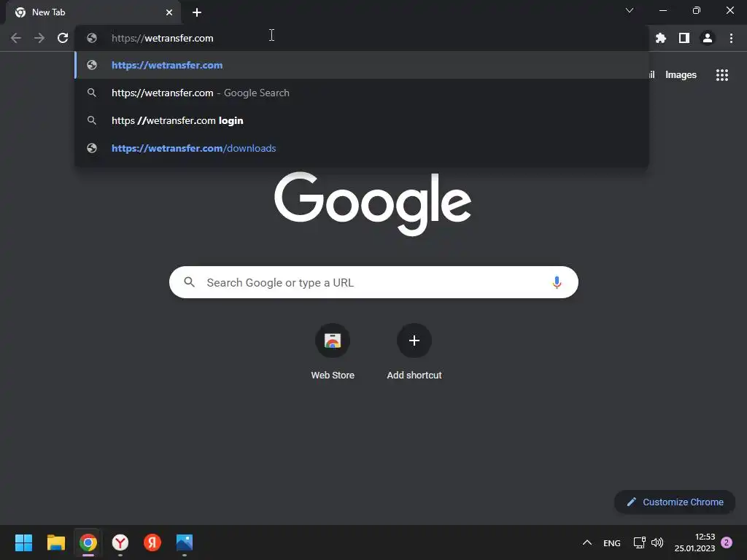Click the Google logo

pyautogui.click(x=373, y=204)
